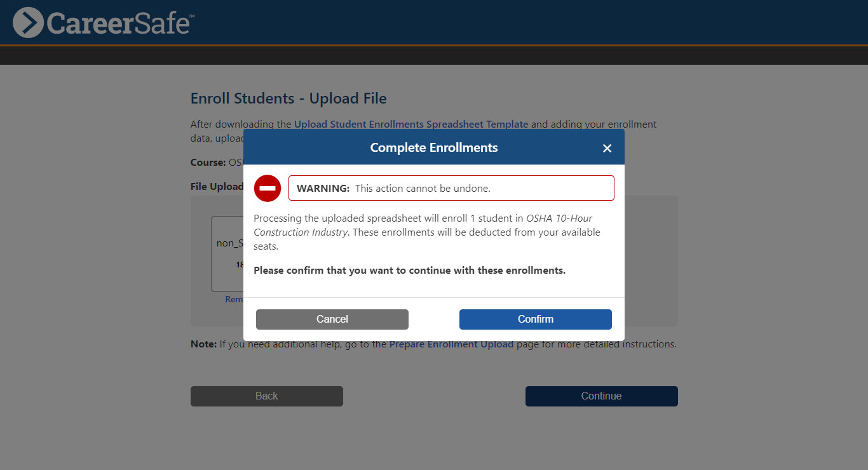
Task: Click the Back button
Action: click(266, 396)
